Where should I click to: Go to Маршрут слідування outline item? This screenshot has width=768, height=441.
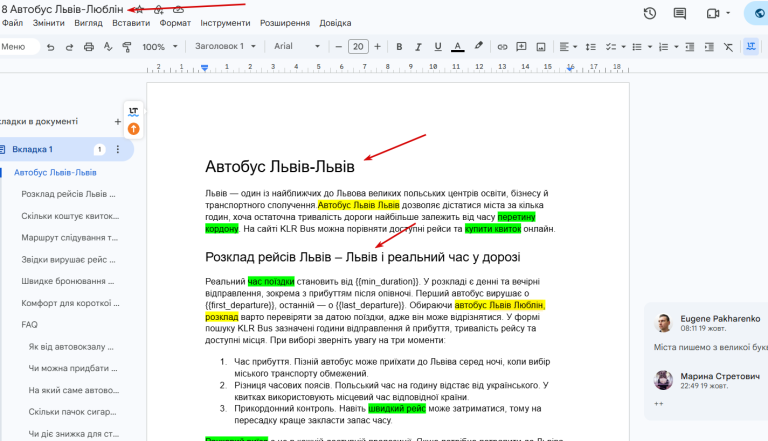pyautogui.click(x=69, y=238)
